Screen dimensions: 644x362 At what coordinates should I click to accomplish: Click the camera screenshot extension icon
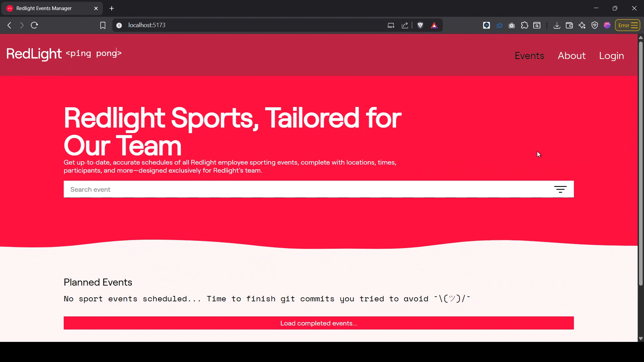point(512,25)
